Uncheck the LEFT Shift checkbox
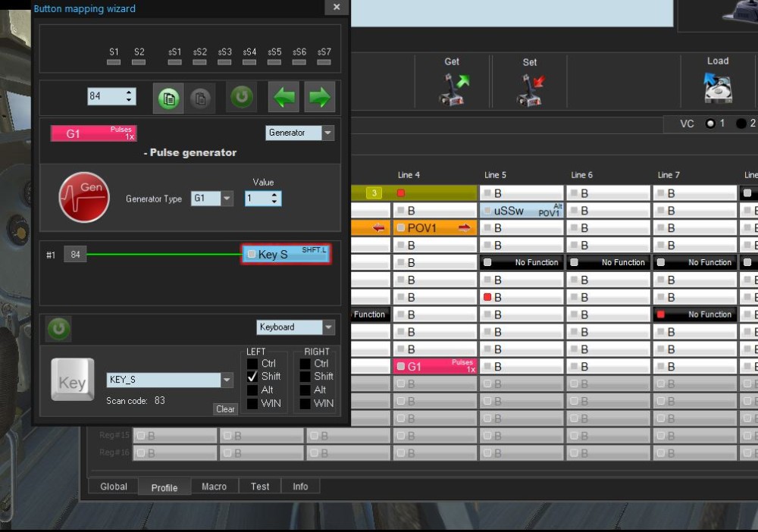758x532 pixels. coord(252,377)
